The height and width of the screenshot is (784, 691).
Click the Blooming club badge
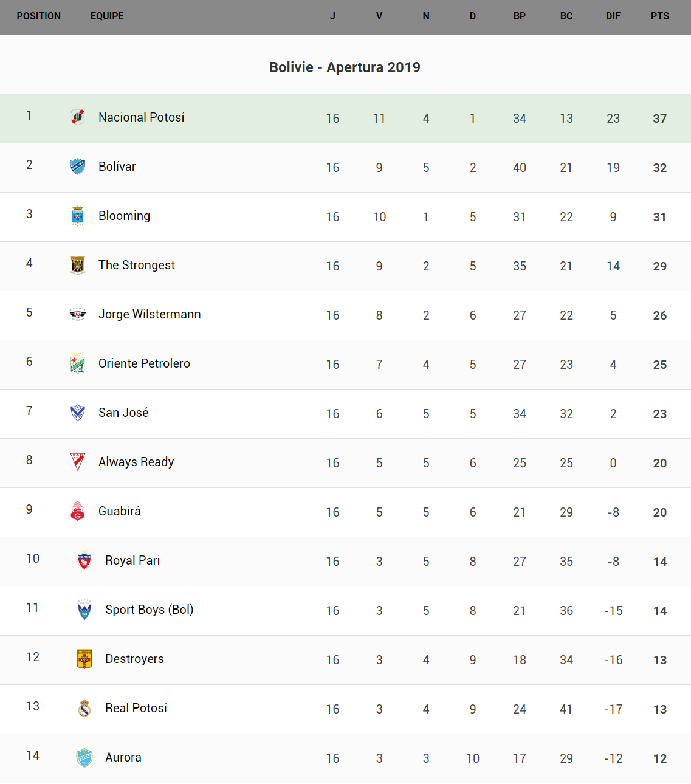tap(78, 216)
